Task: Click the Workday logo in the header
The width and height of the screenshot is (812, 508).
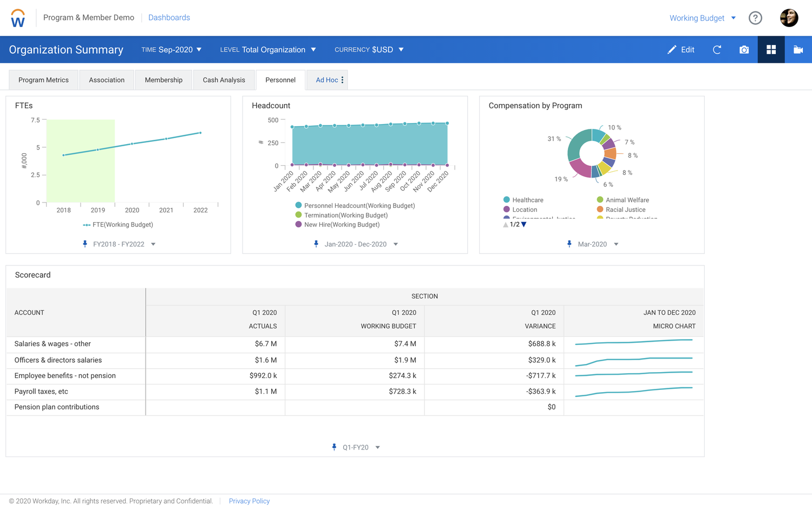Action: pyautogui.click(x=18, y=17)
